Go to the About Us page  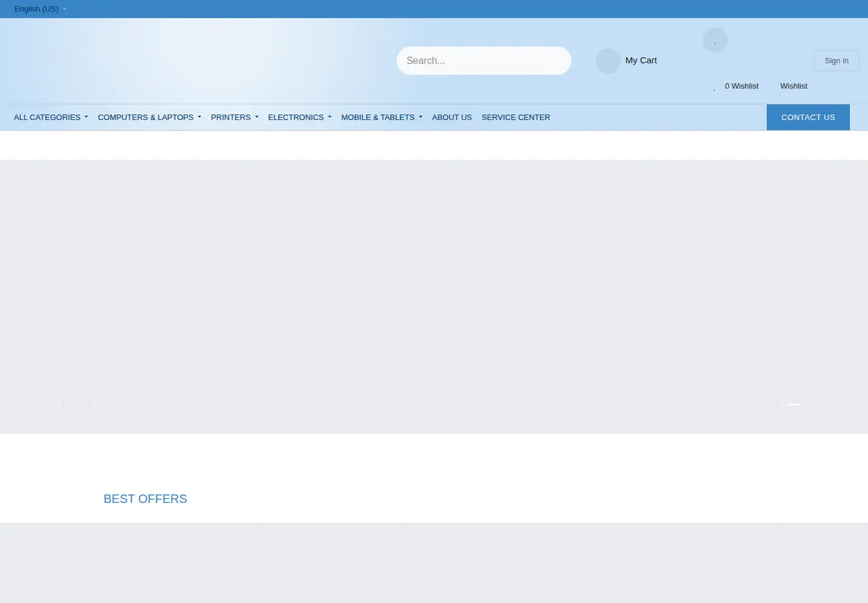point(452,118)
